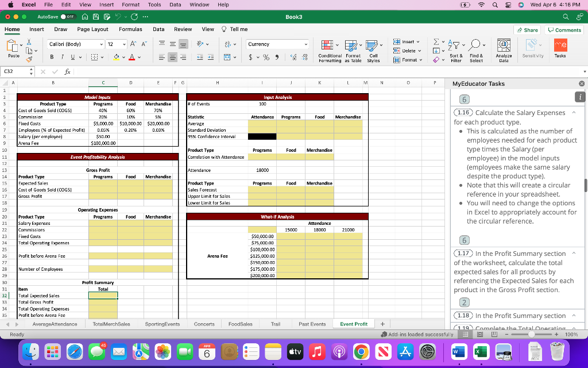Open MyEducator Tasks add-in icon
The height and width of the screenshot is (368, 588).
click(560, 45)
